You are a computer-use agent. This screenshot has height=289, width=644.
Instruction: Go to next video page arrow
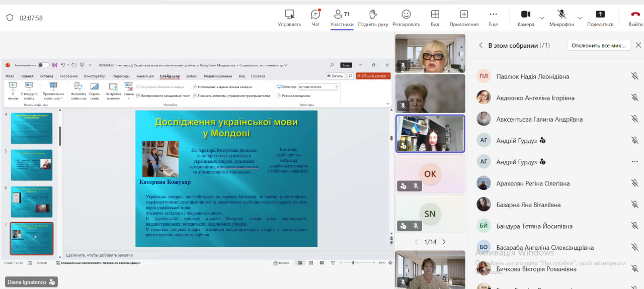pyautogui.click(x=444, y=242)
